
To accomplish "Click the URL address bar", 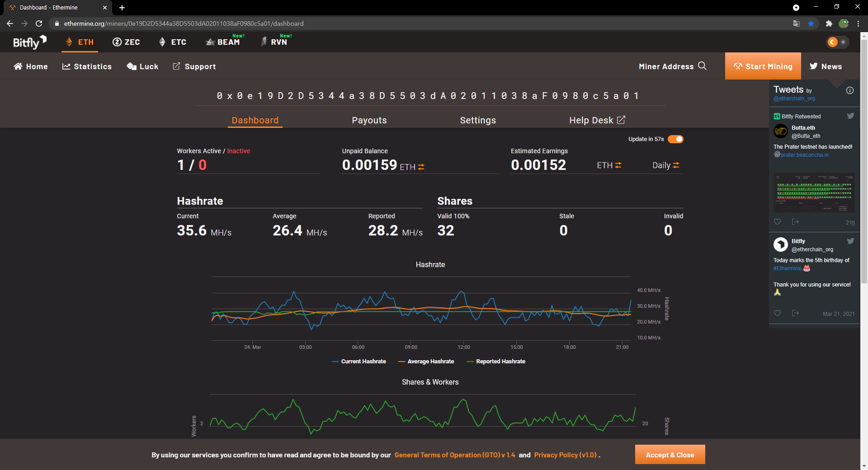I will [x=420, y=23].
